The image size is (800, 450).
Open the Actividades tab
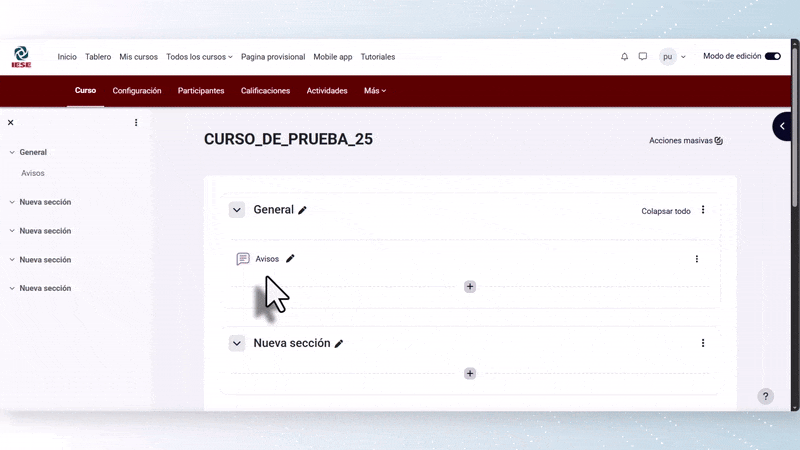point(327,91)
